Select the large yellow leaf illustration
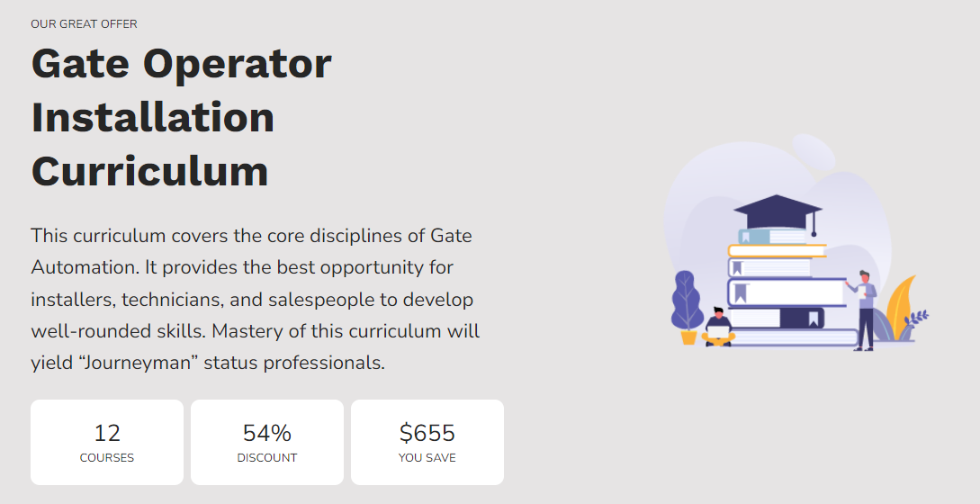The height and width of the screenshot is (504, 980). point(901,308)
